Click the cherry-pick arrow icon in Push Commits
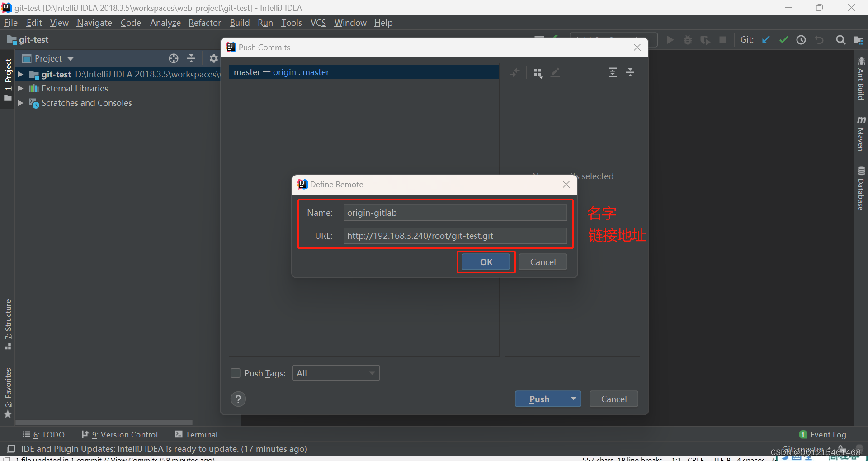868x461 pixels. coord(515,72)
